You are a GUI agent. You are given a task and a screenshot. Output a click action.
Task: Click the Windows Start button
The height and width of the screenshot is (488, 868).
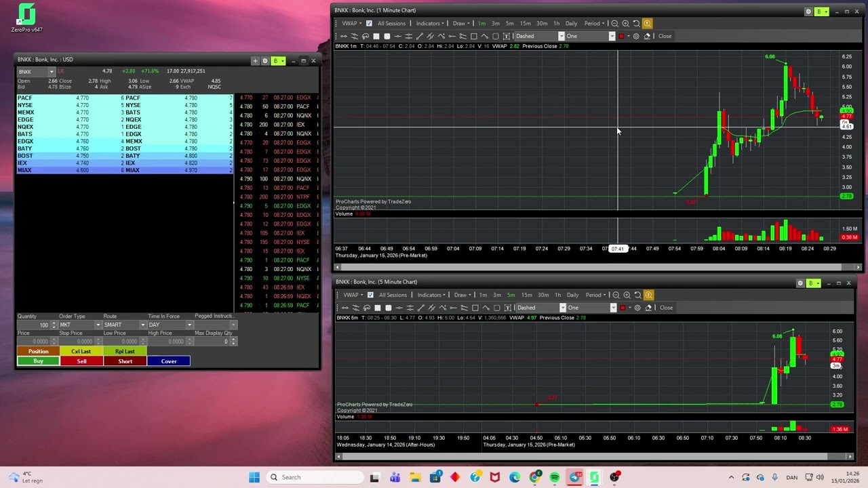point(254,477)
